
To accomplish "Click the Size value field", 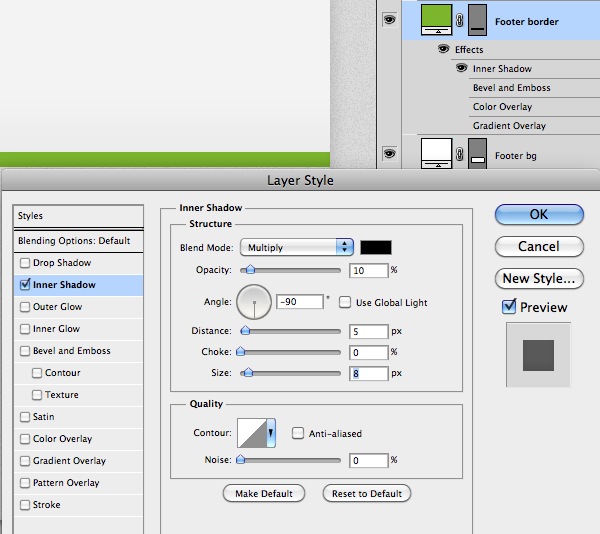I will pos(368,373).
